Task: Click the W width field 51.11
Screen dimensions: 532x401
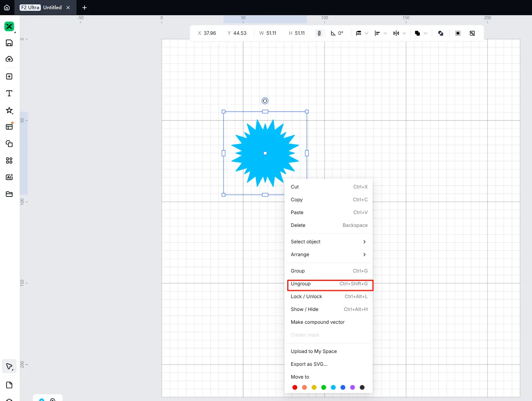Action: 270,33
